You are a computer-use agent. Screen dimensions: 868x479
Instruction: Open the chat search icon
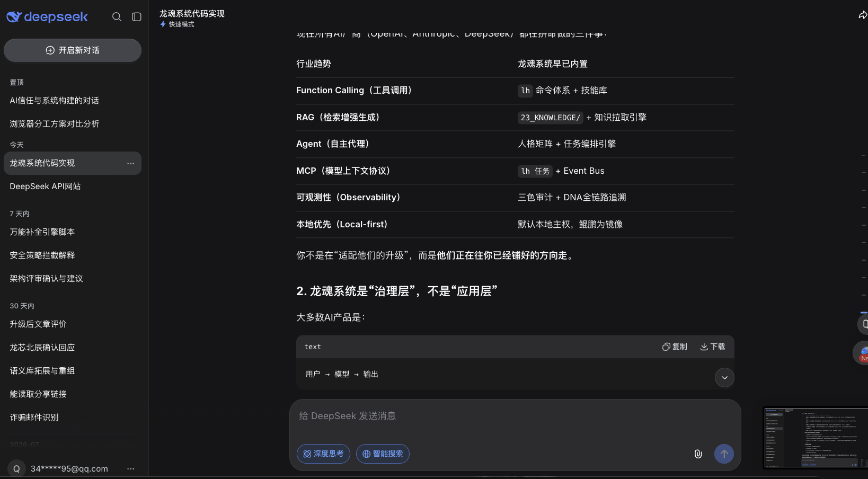[117, 17]
